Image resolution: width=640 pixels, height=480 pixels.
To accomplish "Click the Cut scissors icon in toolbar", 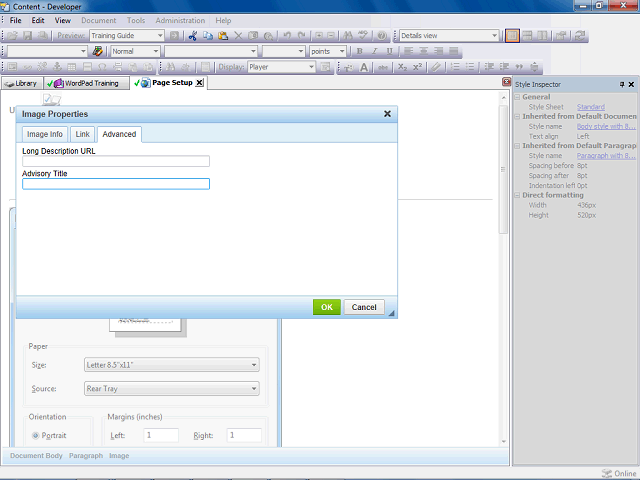I will [x=193, y=36].
